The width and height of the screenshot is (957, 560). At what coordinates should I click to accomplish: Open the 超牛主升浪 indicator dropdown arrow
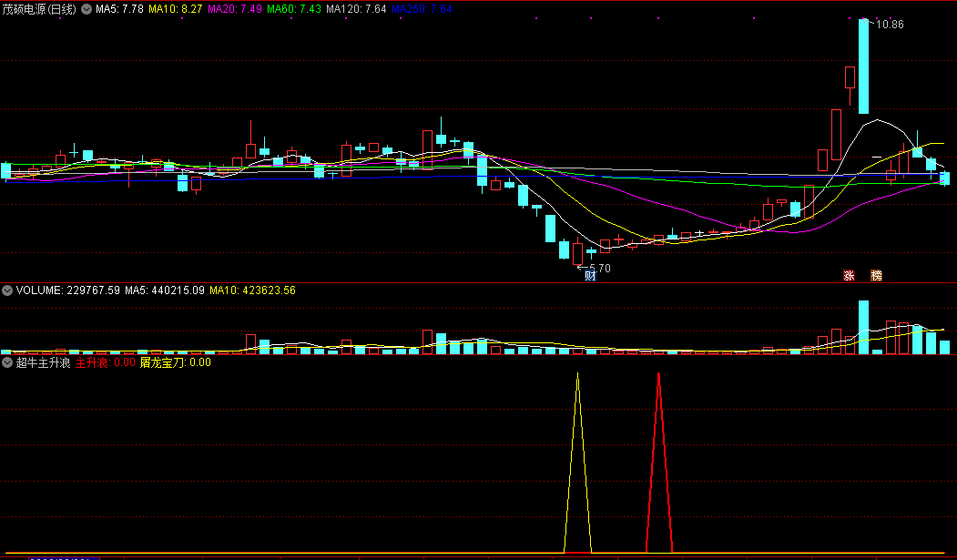7,363
